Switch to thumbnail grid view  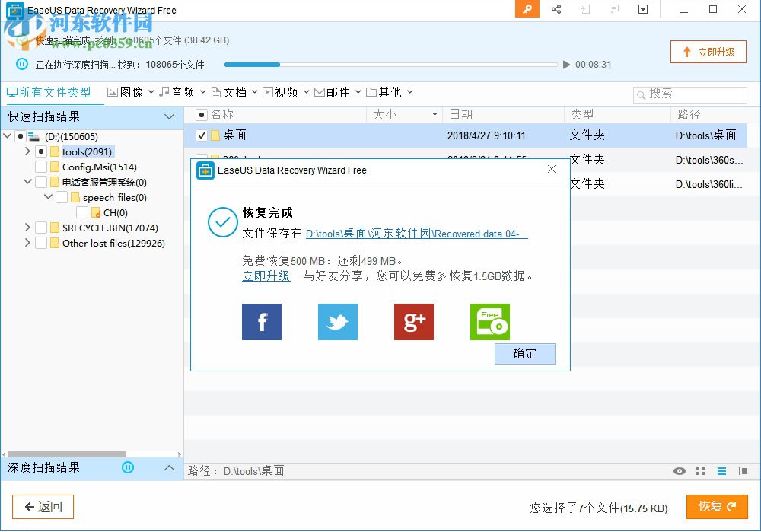coord(700,471)
